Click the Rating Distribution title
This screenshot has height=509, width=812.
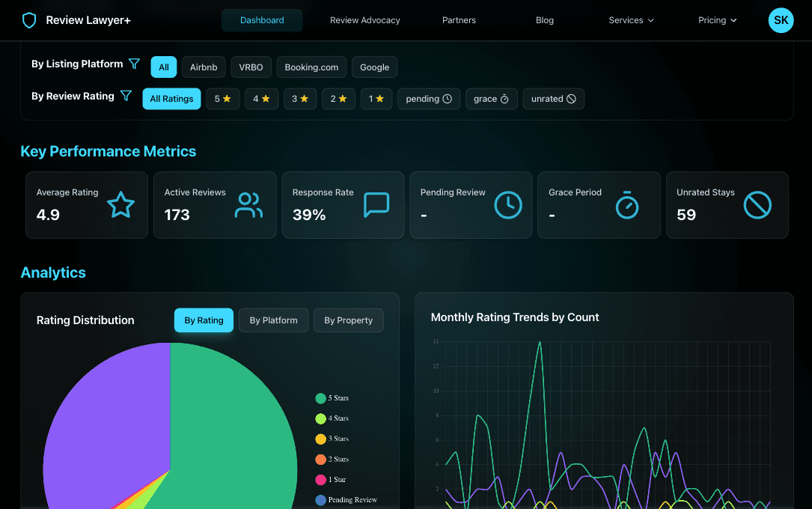pyautogui.click(x=85, y=320)
